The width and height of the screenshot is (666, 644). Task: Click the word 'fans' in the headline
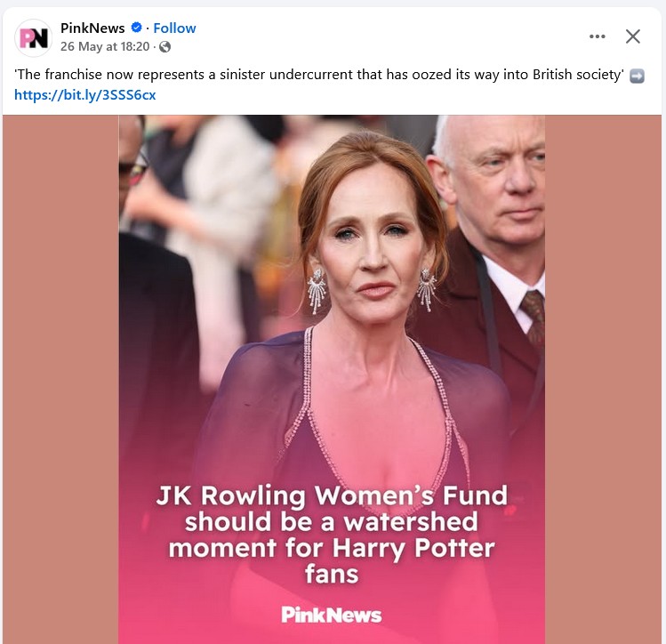[332, 573]
